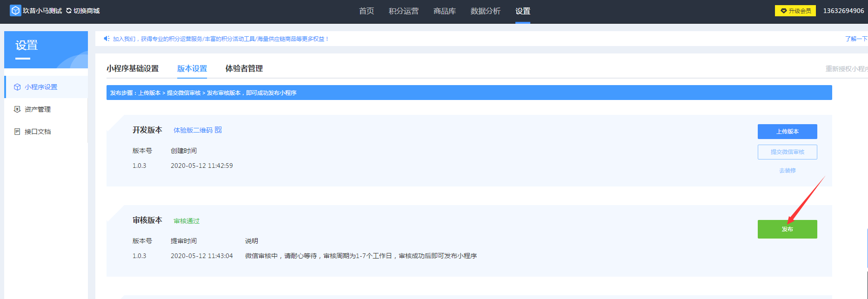Click the 资产管理 sidebar icon
The width and height of the screenshot is (868, 299).
pos(17,109)
